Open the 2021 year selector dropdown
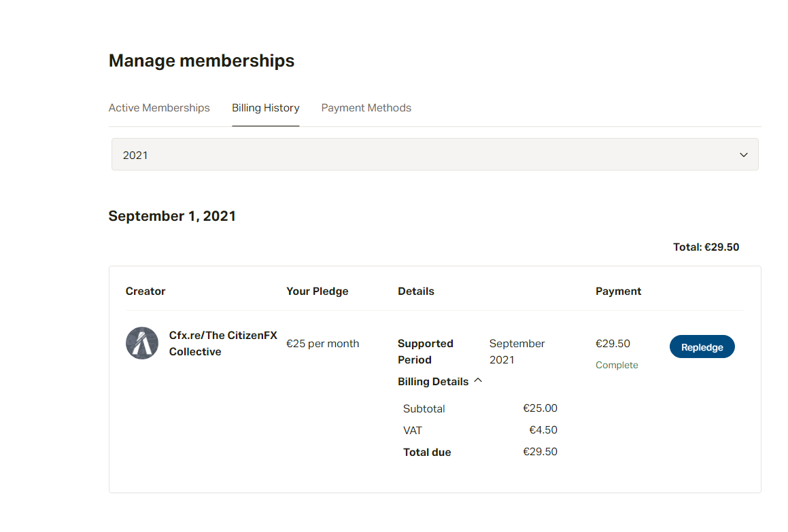Viewport: 788px width, 532px height. tap(434, 155)
